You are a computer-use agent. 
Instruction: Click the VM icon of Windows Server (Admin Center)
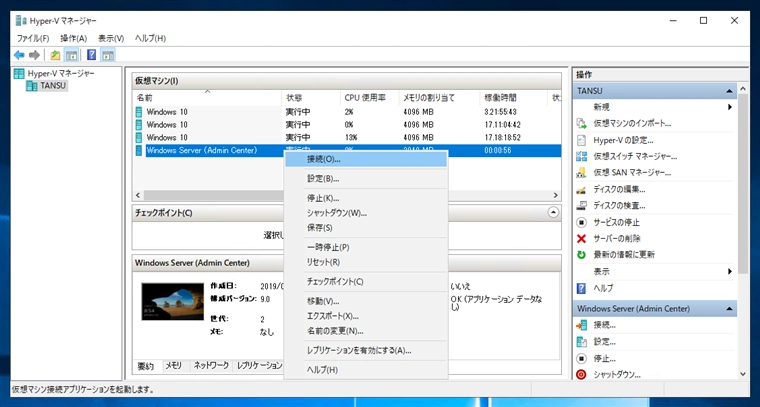click(x=139, y=150)
